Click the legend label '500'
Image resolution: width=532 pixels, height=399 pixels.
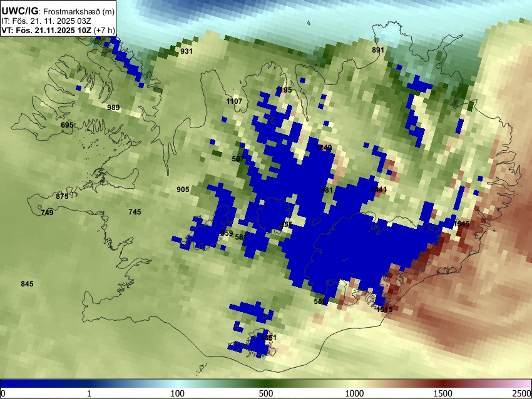[x=266, y=393]
